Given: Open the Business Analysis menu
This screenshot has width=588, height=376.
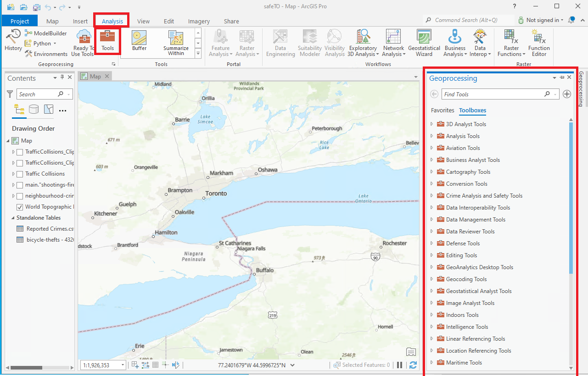Looking at the screenshot, I should [455, 43].
